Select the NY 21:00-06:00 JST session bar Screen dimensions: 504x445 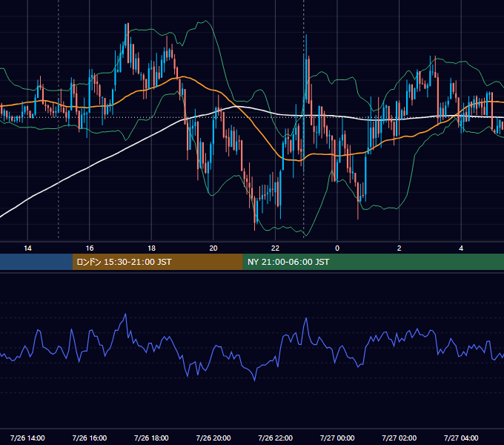coord(373,262)
